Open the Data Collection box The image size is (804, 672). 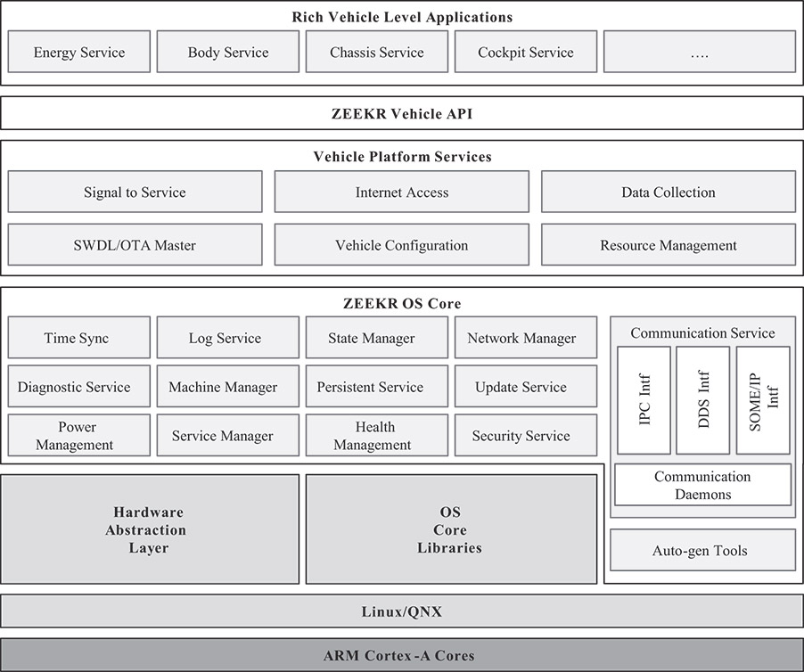tap(668, 192)
